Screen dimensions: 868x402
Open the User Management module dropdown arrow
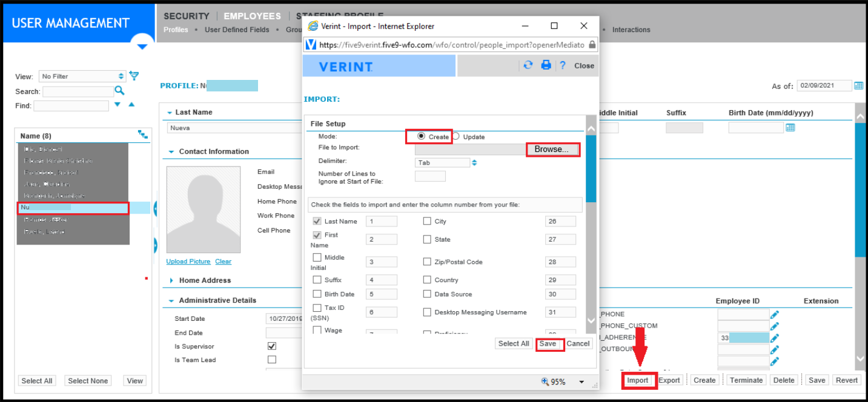[x=142, y=46]
